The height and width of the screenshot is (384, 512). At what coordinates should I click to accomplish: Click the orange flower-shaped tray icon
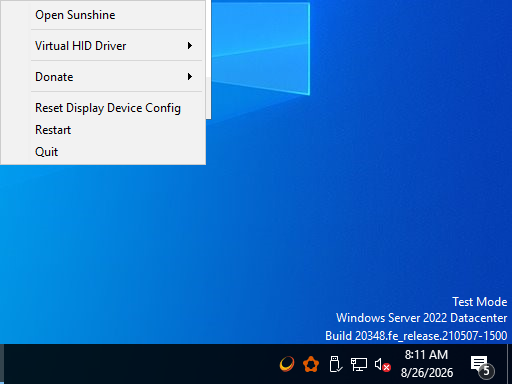coord(311,364)
